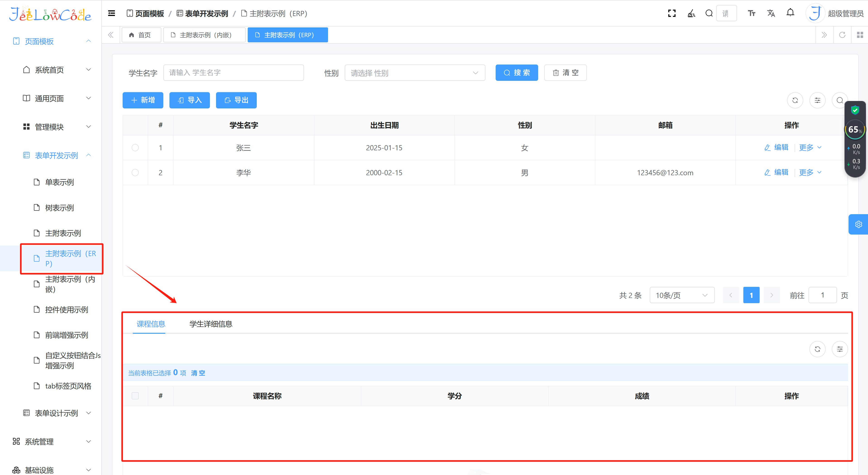Switch to the 学生详细信息 tab
The width and height of the screenshot is (868, 475).
[211, 324]
